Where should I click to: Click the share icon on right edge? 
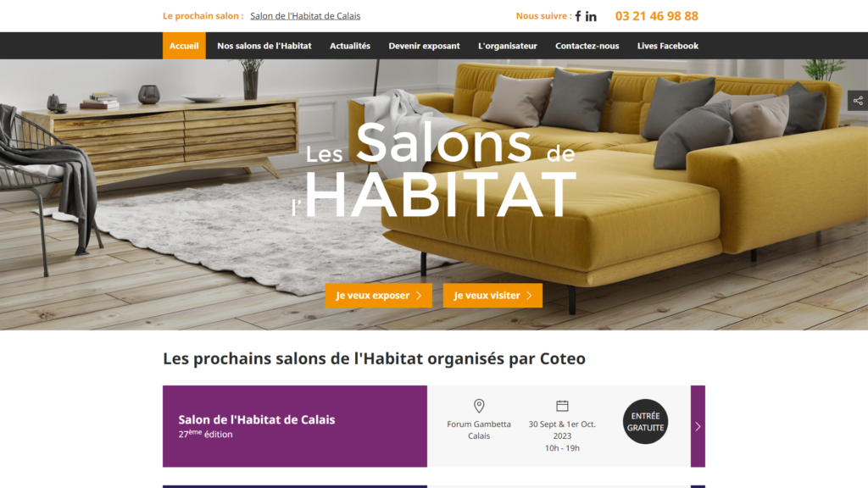pos(858,101)
